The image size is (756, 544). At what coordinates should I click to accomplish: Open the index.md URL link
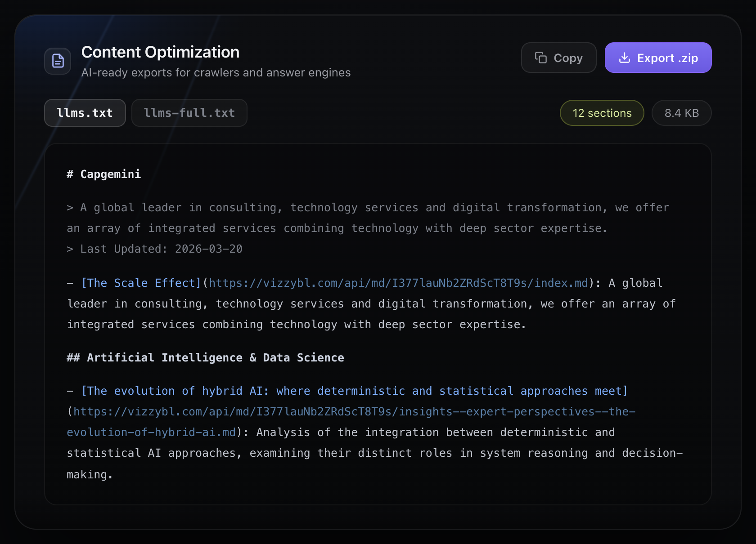(x=398, y=283)
